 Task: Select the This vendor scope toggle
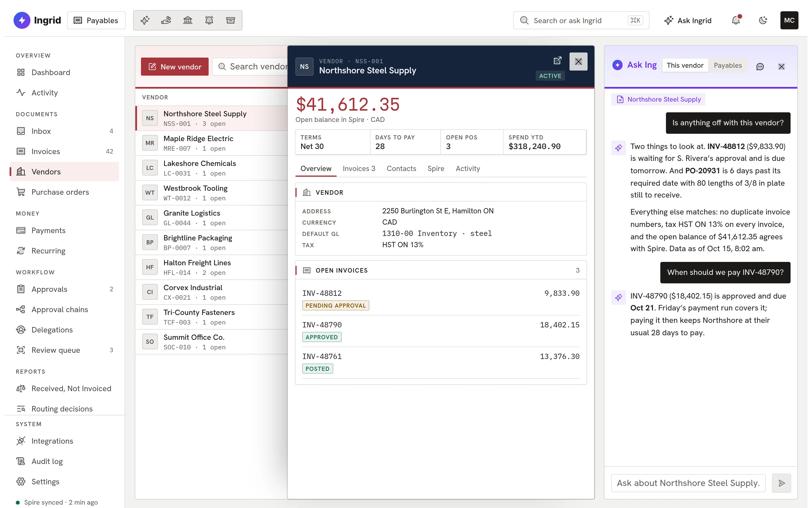[685, 65]
